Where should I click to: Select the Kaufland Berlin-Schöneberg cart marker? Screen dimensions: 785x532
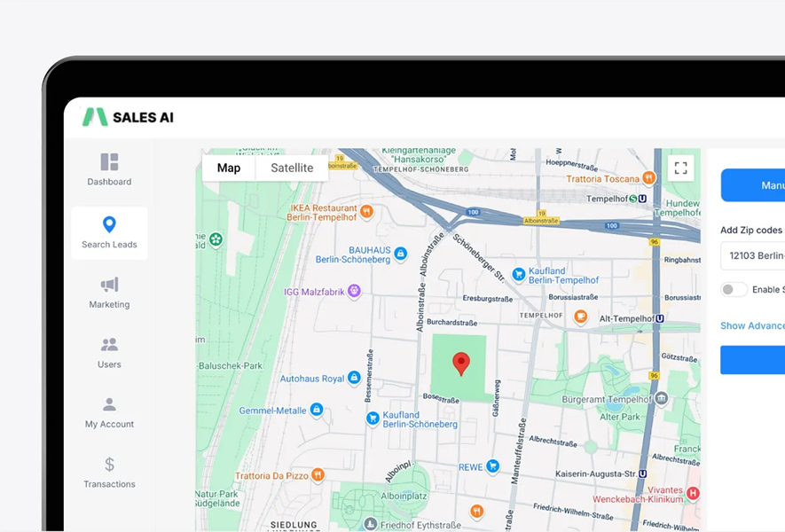coord(373,419)
